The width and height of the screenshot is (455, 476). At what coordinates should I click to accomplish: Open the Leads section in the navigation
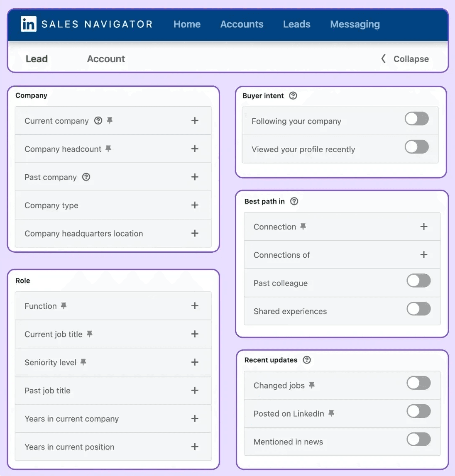296,24
